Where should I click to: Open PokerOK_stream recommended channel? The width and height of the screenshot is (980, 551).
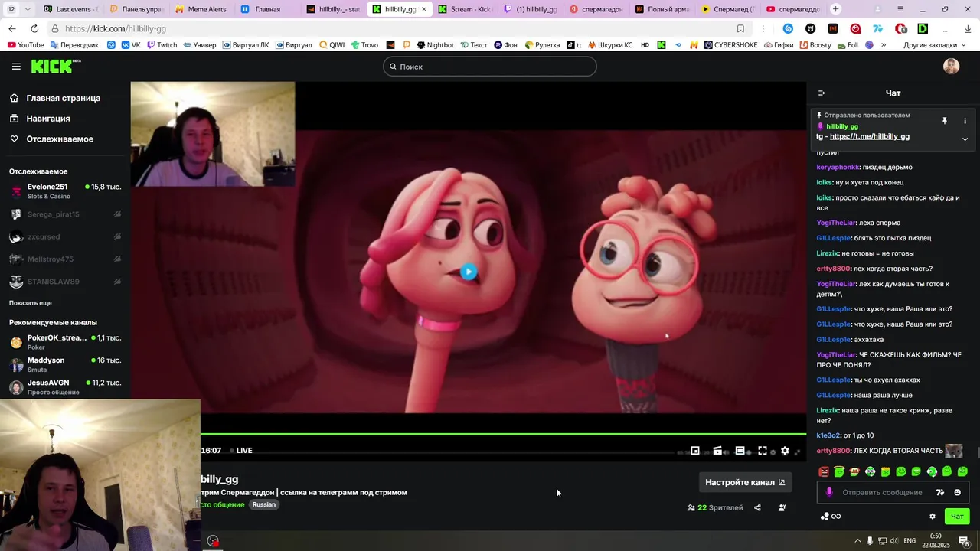[65, 342]
